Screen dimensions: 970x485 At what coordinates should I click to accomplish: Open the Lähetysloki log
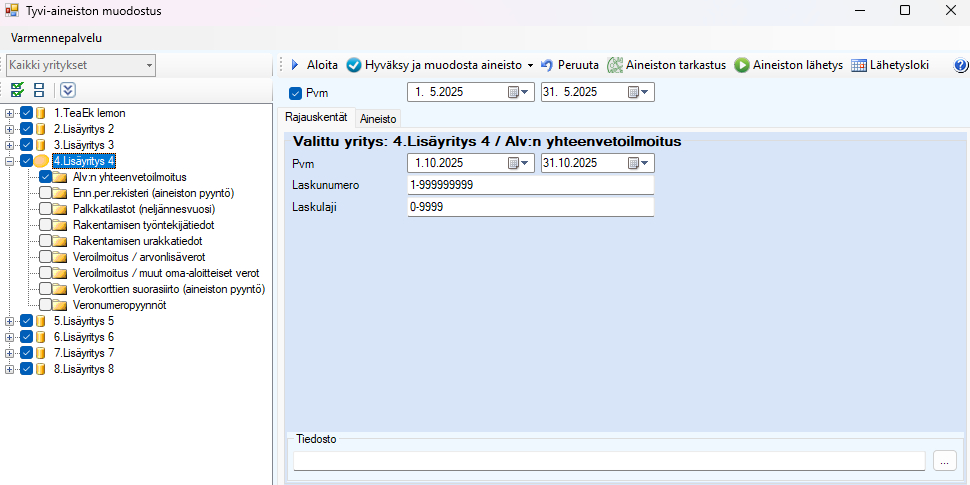pos(890,65)
